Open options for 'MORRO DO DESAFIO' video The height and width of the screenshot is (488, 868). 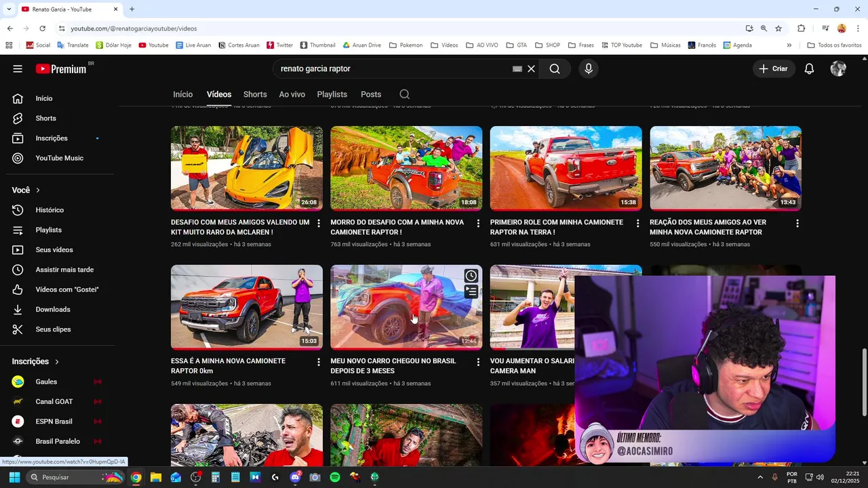[x=478, y=223]
